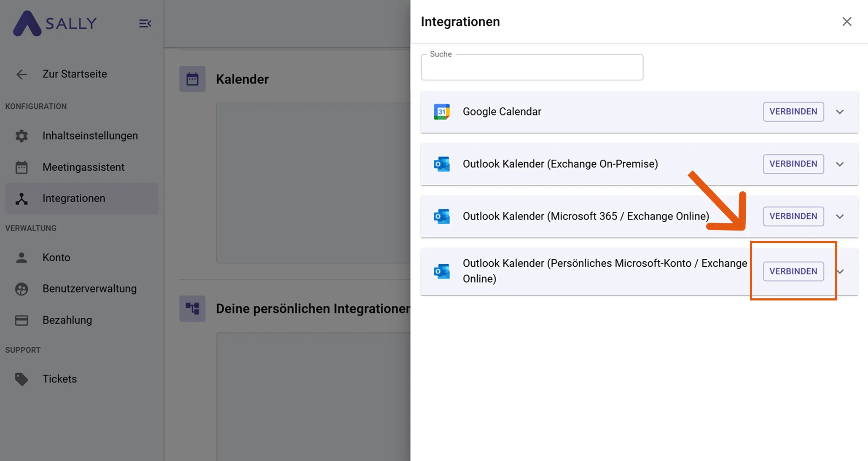868x461 pixels.
Task: Collapse sidebar with the menu toggle icon
Action: pos(145,24)
